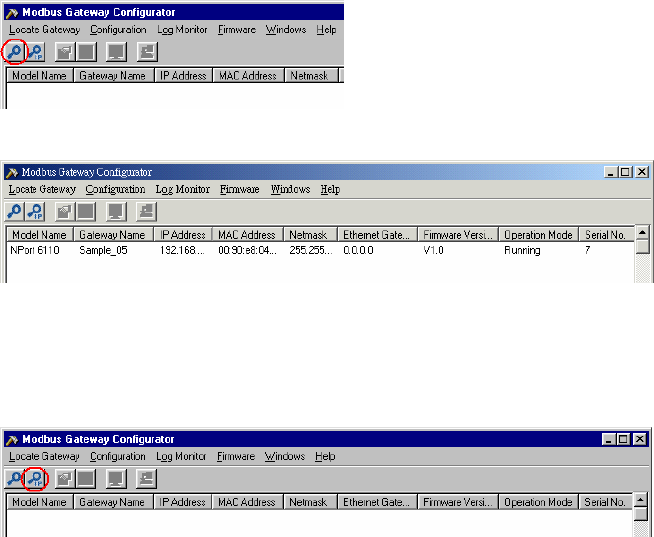
Task: Click broadcast search magnifier icon in middle window
Action: 14,212
